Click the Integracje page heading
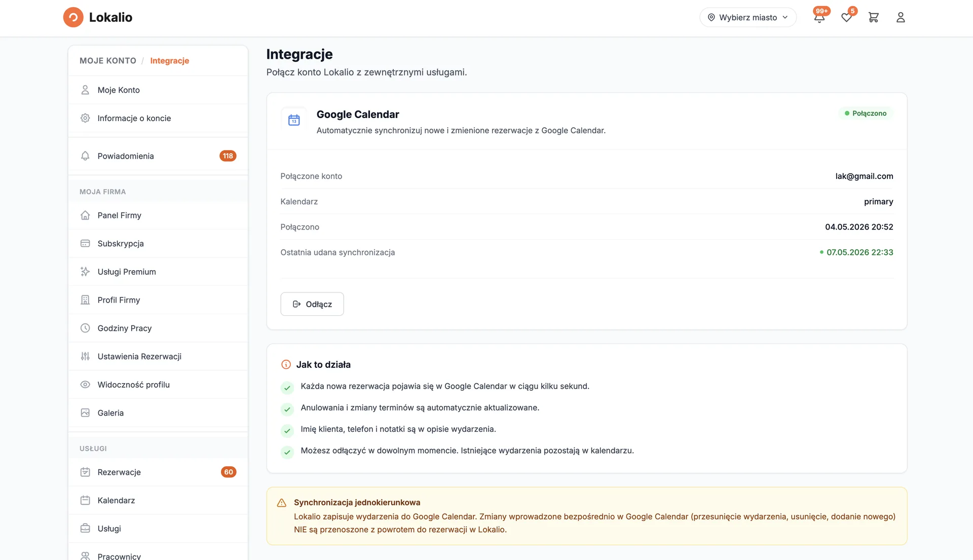 click(x=300, y=54)
